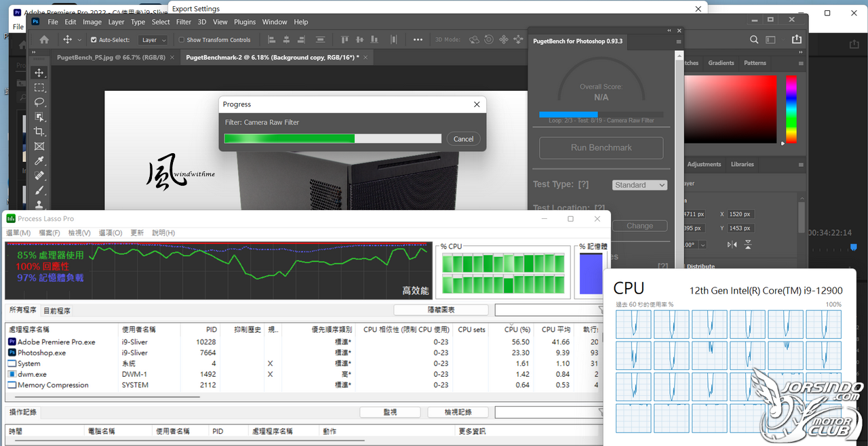Click align vertical centers icon
This screenshot has width=868, height=446.
[x=359, y=40]
